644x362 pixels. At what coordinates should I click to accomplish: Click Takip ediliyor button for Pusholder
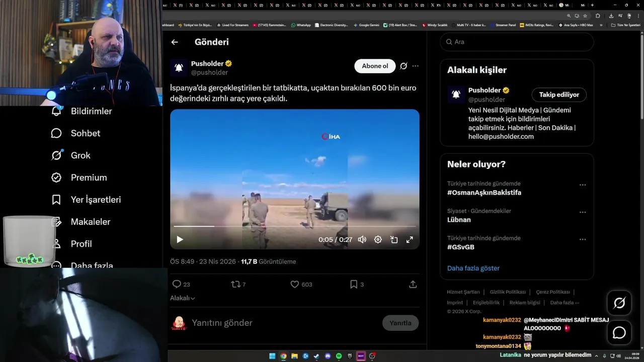(559, 95)
